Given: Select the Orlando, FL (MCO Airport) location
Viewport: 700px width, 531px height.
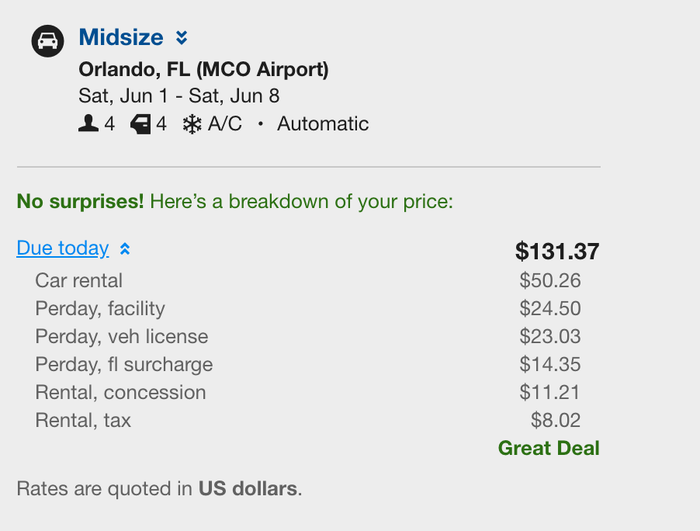Looking at the screenshot, I should pyautogui.click(x=204, y=69).
